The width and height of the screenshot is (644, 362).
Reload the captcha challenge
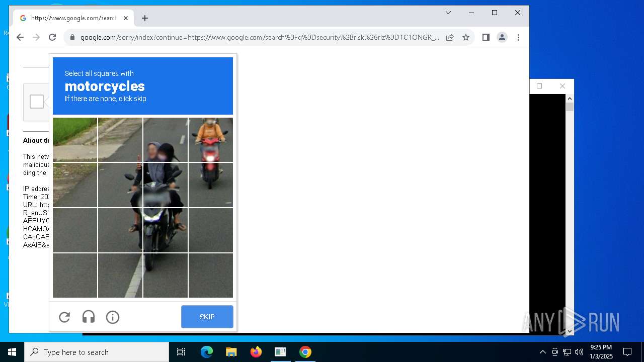tap(64, 317)
